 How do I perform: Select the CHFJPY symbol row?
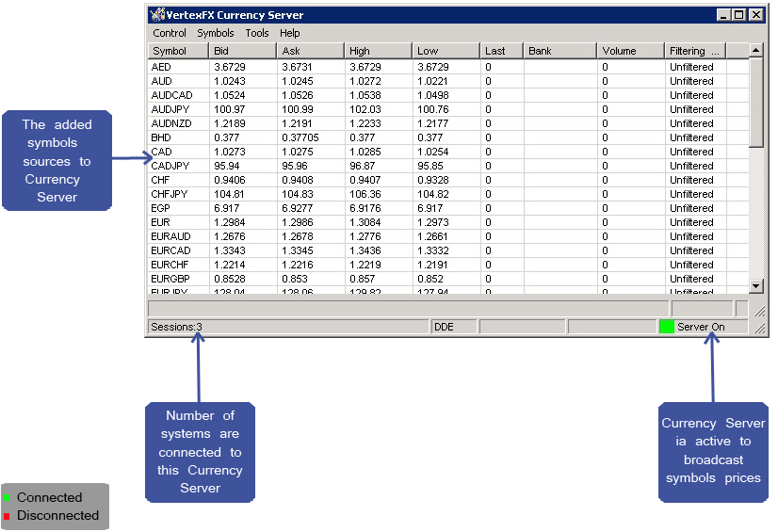click(448, 194)
